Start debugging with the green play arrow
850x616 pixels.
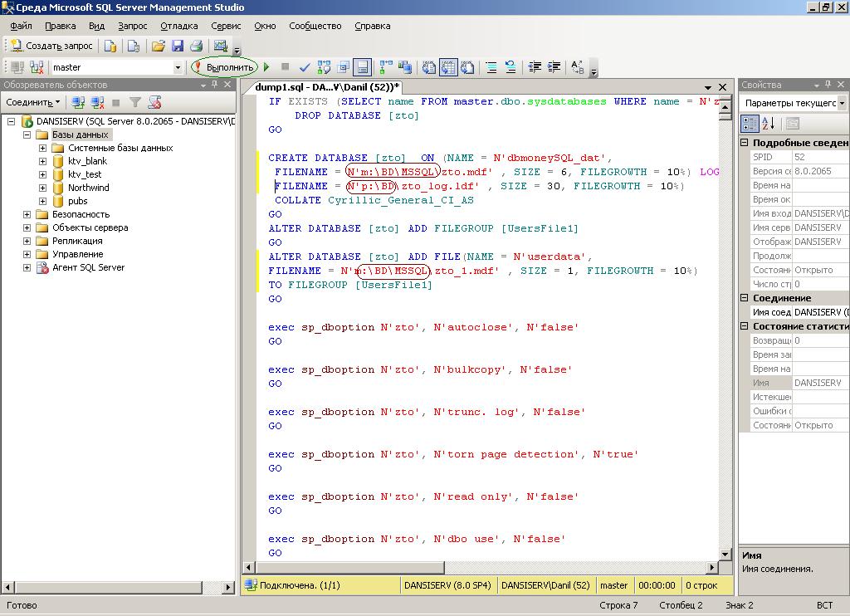pos(266,67)
